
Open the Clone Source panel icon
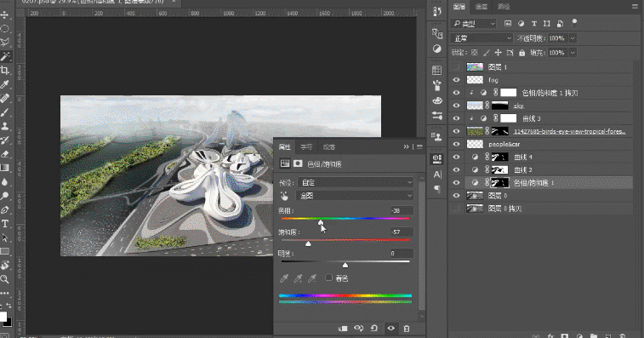pos(437,136)
